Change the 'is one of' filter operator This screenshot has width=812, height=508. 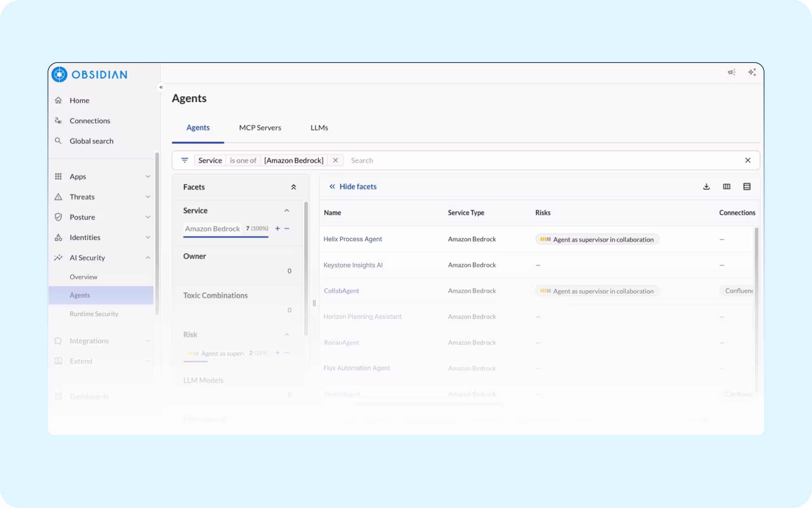pos(243,160)
